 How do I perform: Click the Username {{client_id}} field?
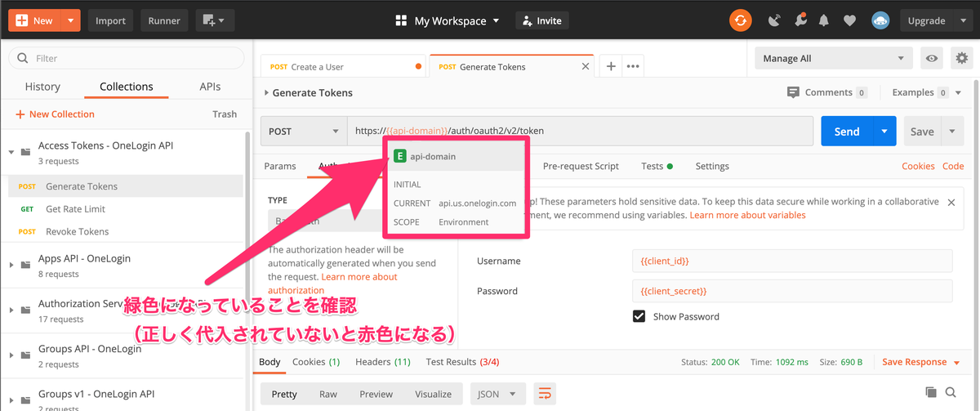point(792,261)
